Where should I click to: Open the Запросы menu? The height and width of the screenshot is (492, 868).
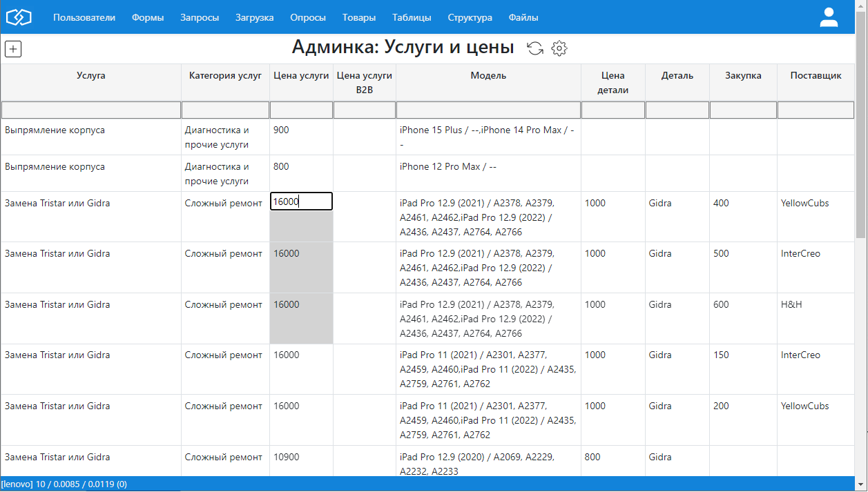pyautogui.click(x=200, y=18)
